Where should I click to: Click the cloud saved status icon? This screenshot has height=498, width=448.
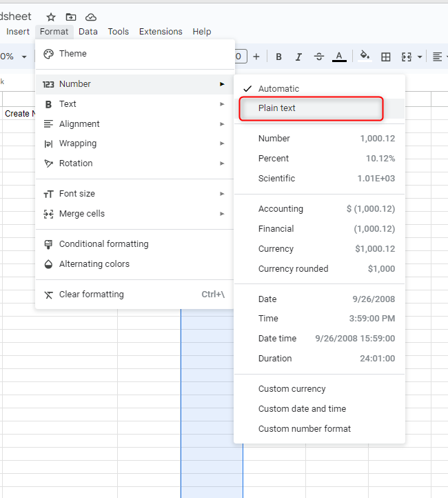(x=91, y=17)
